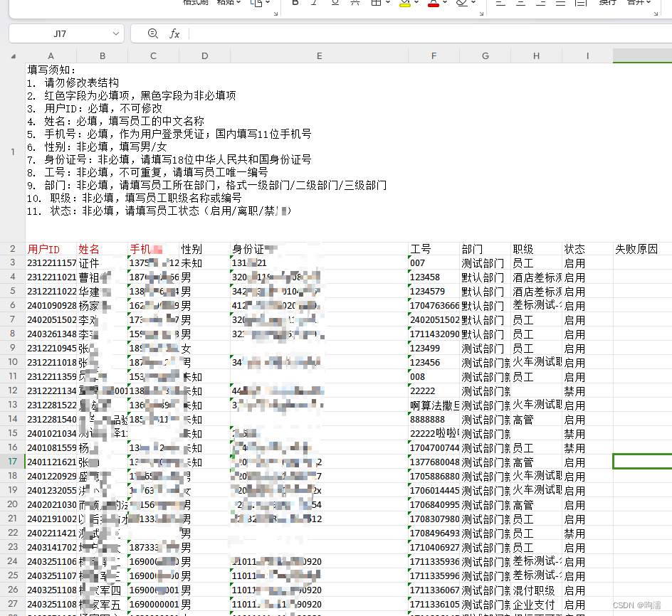Toggle bold formatting

click(x=295, y=4)
